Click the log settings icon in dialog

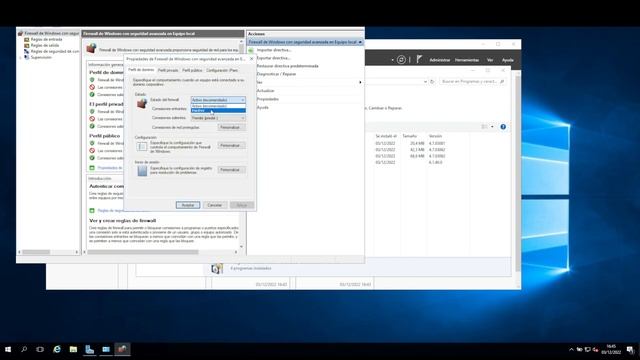tap(142, 171)
